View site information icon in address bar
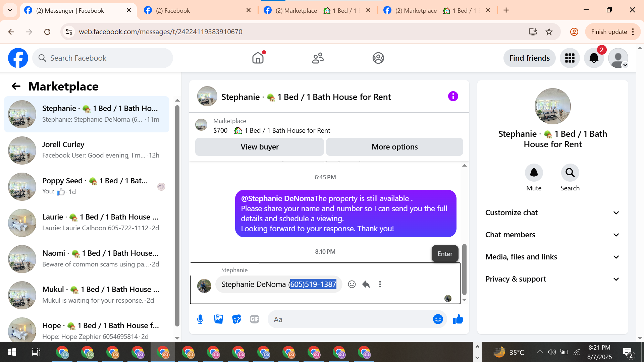The height and width of the screenshot is (362, 644). click(69, 32)
